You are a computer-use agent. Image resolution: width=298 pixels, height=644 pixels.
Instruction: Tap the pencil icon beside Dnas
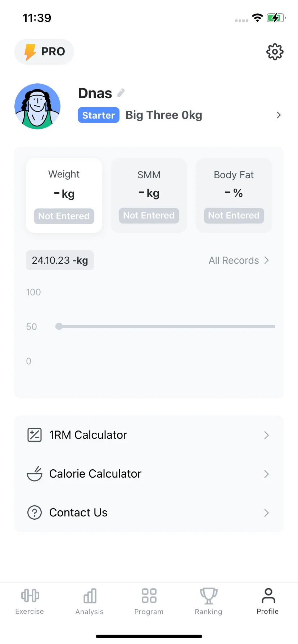coord(121,93)
